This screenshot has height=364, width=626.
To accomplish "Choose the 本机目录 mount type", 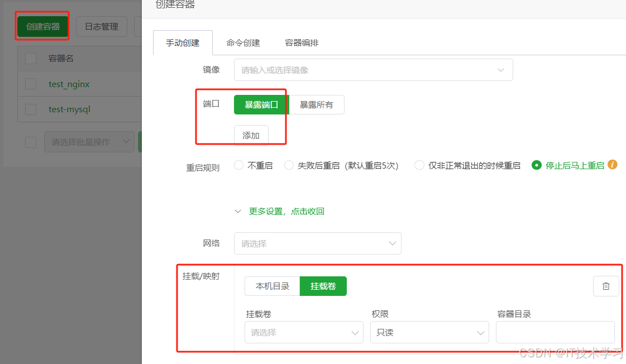I will click(273, 286).
